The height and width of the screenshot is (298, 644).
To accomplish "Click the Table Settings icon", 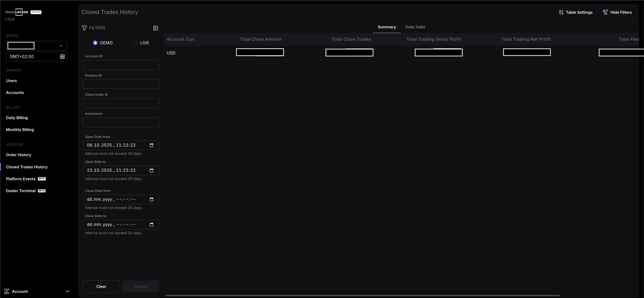I will click(x=561, y=12).
